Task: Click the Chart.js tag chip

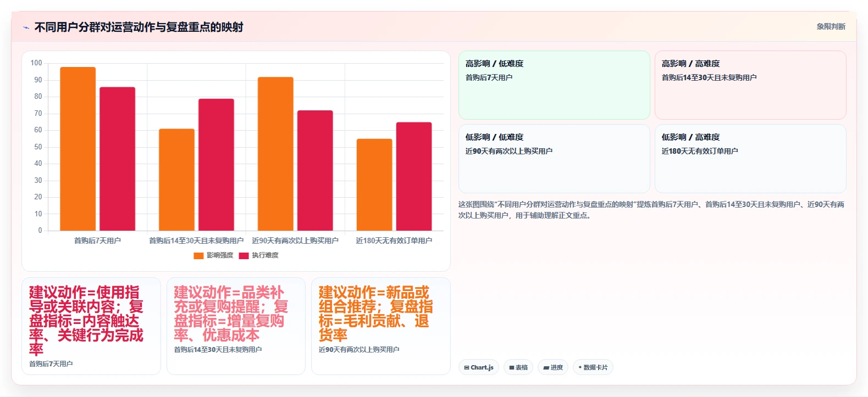Action: click(x=479, y=367)
